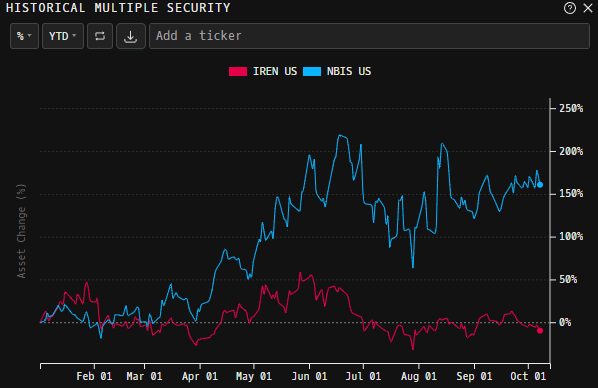Screen dimensions: 598x388
Task: Click the Mar 01 x-axis label
Action: (x=144, y=377)
